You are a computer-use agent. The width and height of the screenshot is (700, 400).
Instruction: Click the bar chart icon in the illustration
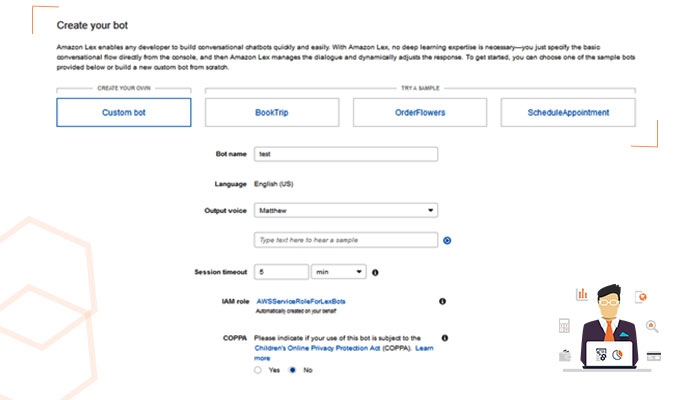click(x=582, y=294)
